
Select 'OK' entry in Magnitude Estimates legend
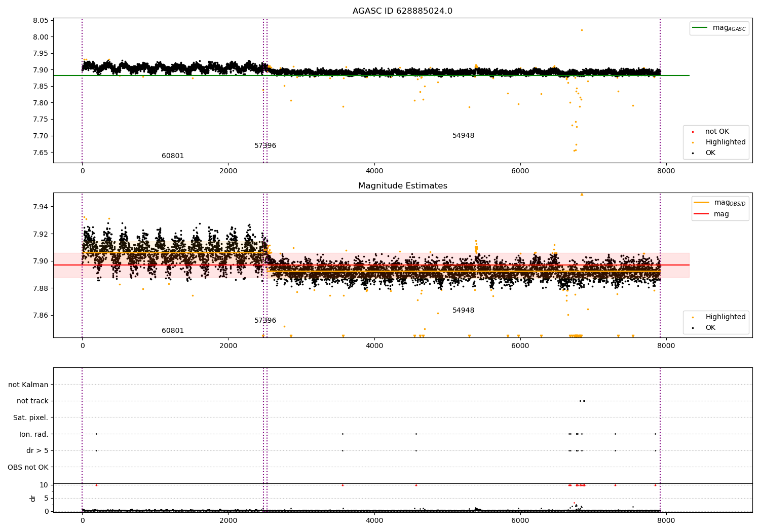710,328
